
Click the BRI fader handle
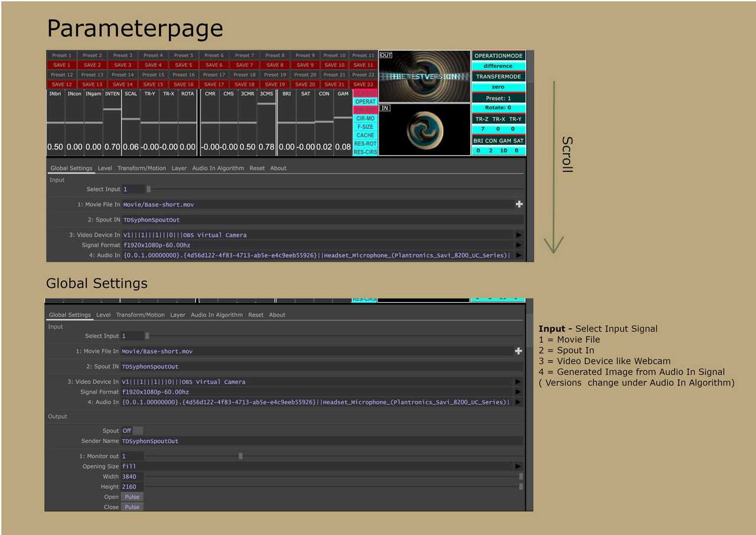286,122
